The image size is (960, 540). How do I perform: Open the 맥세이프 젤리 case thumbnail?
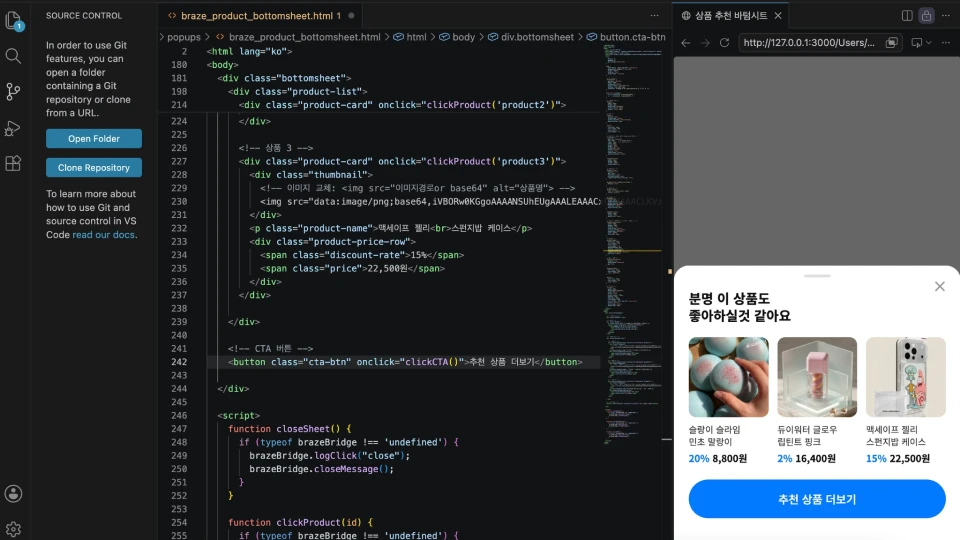tap(906, 377)
